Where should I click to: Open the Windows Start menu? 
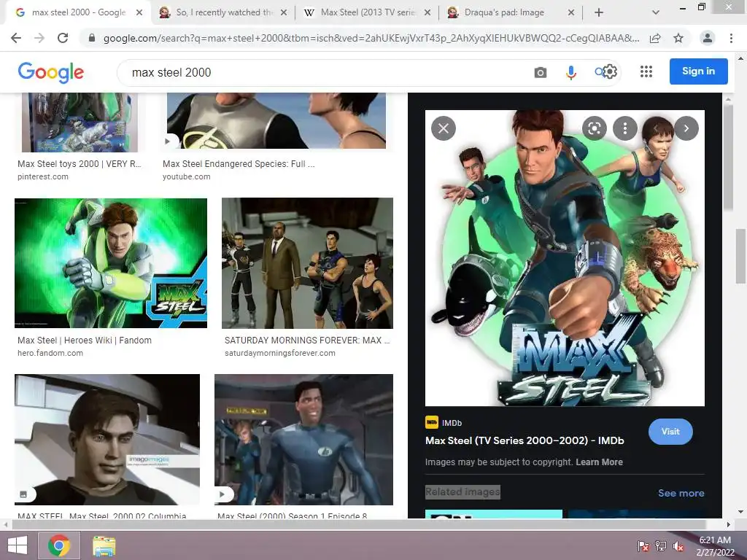[x=18, y=545]
